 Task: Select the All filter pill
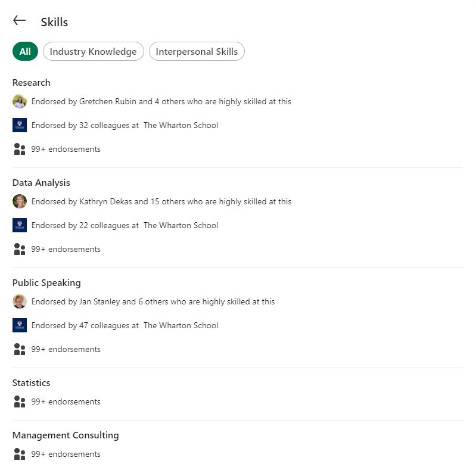(x=25, y=51)
